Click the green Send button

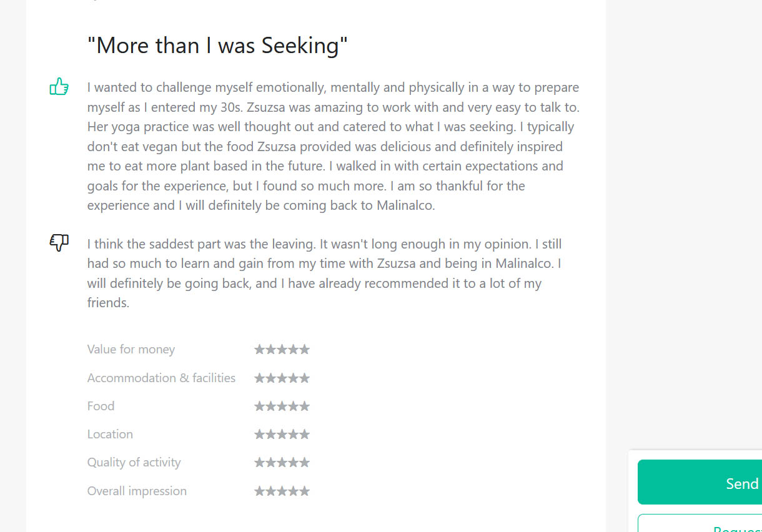click(700, 482)
